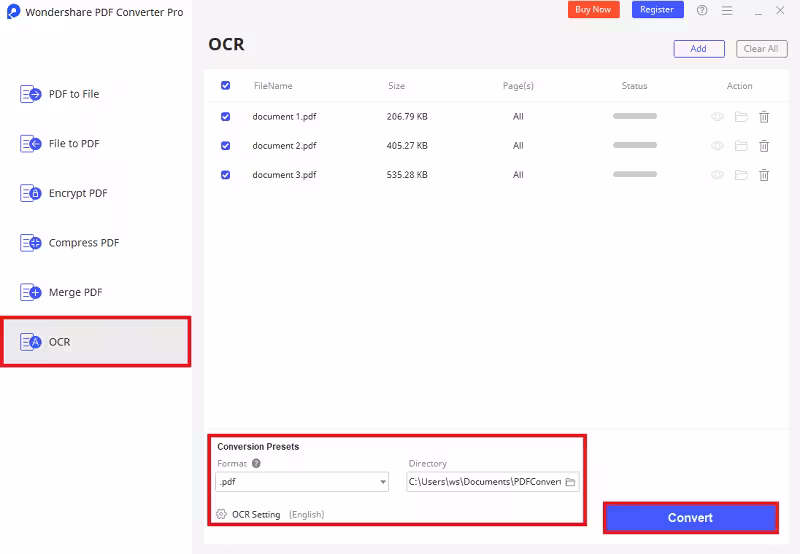
Task: Toggle the select-all files checkbox
Action: coord(226,85)
